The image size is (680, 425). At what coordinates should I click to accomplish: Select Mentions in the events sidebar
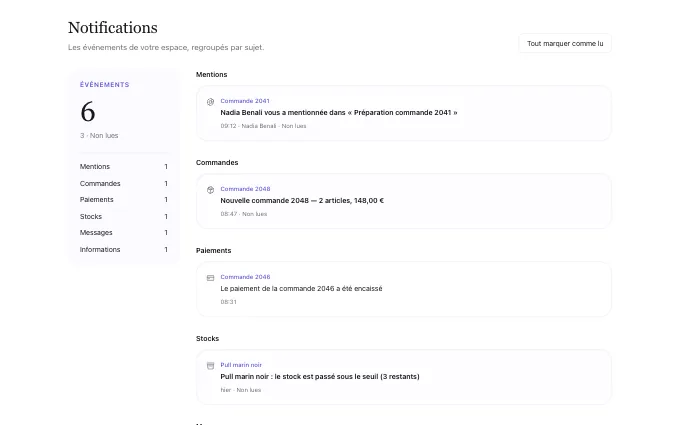(124, 167)
